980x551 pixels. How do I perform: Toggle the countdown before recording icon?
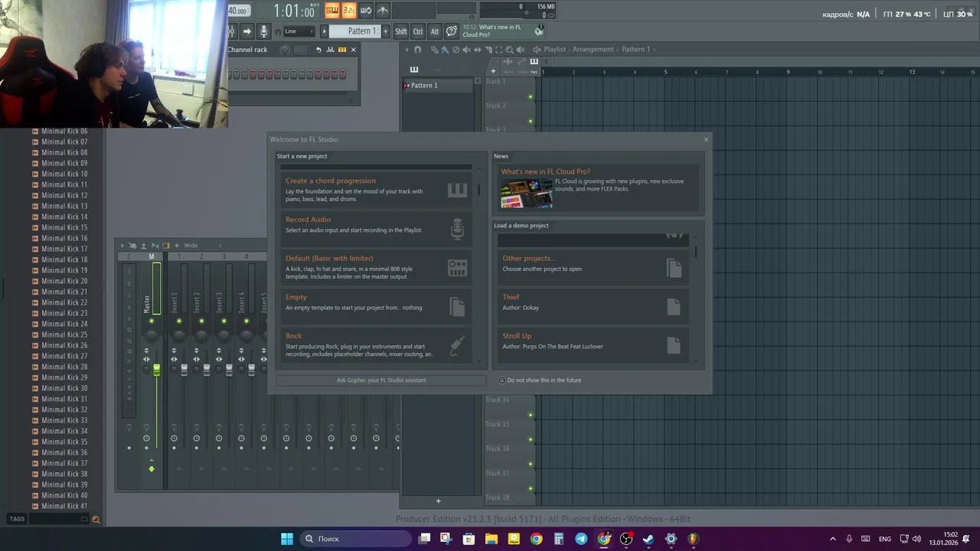[x=348, y=10]
